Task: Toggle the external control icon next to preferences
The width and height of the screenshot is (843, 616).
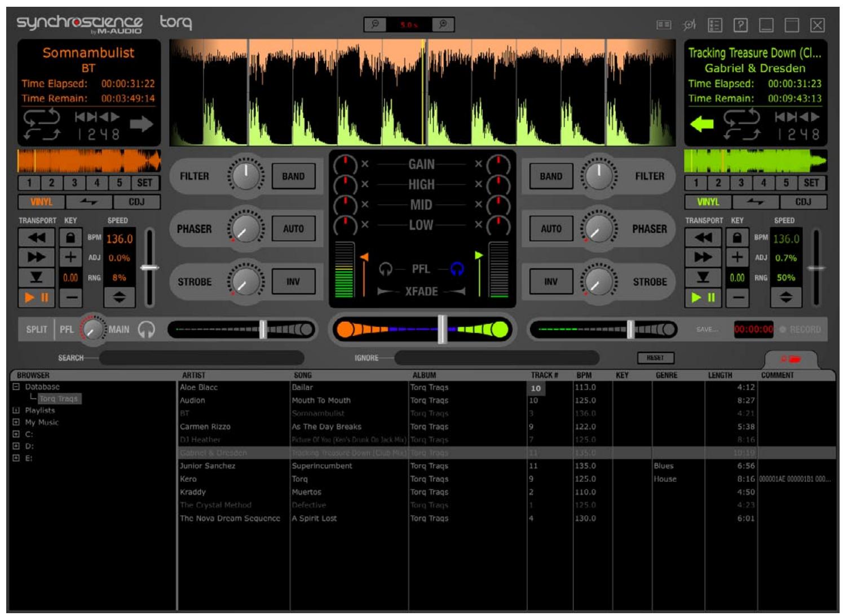Action: tap(689, 25)
